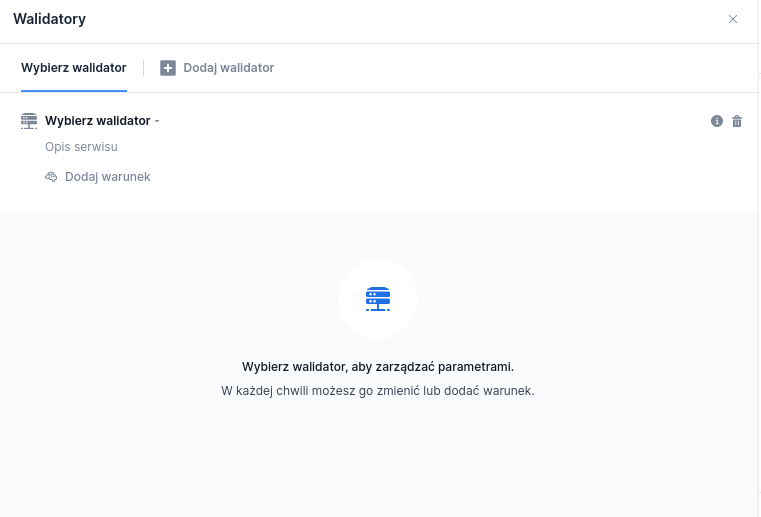This screenshot has width=761, height=517.
Task: Click the plus icon beside Dodaj walidator
Action: coord(168,68)
